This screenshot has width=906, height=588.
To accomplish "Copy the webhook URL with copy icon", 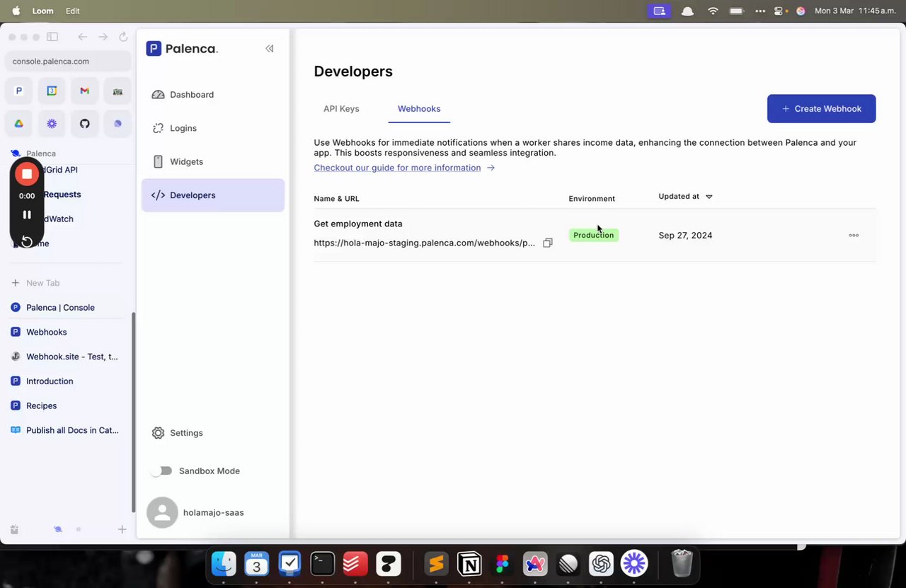I will [x=548, y=243].
